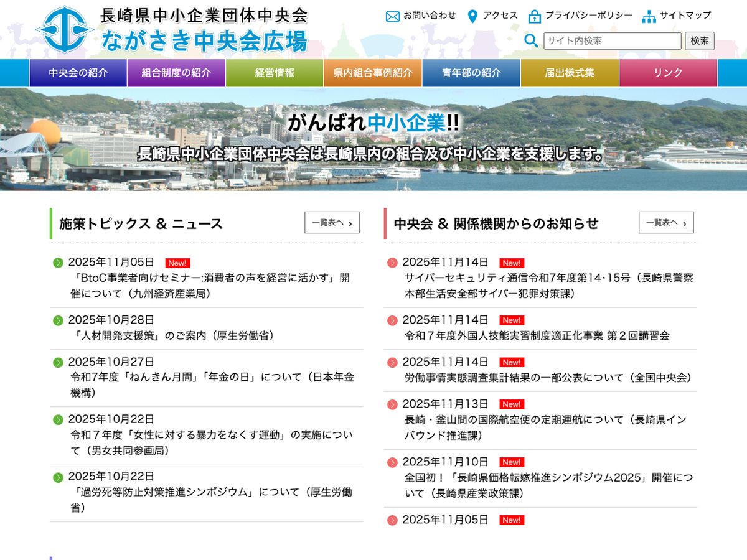Click the blue organization logo emblem
The height and width of the screenshot is (560, 747).
click(x=65, y=29)
